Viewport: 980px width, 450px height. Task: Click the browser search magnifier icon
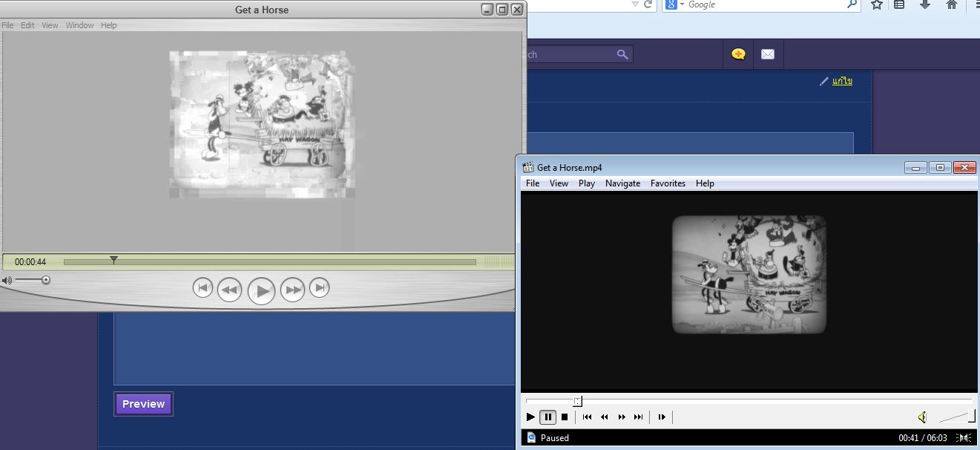[x=852, y=4]
